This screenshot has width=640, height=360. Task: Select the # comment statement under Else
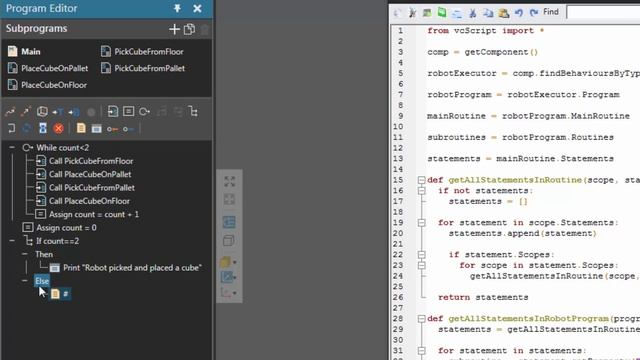tap(60, 293)
